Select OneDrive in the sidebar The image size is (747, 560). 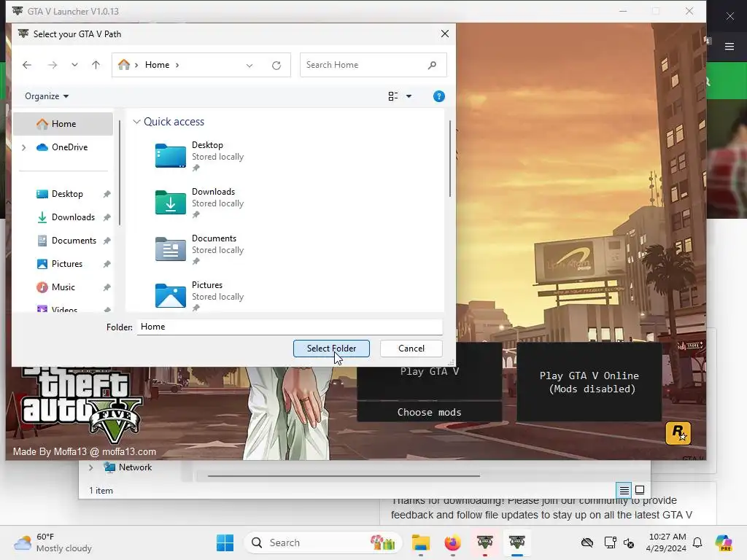tap(62, 147)
